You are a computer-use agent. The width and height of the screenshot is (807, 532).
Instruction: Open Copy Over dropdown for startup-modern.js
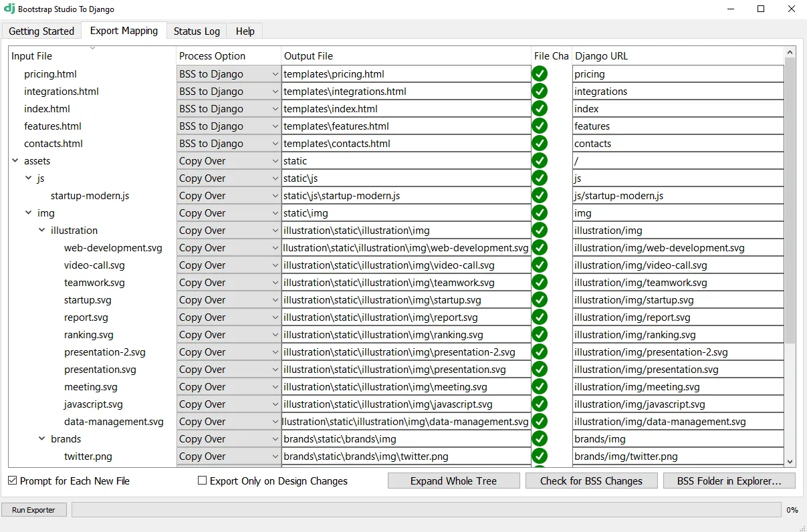coord(229,195)
